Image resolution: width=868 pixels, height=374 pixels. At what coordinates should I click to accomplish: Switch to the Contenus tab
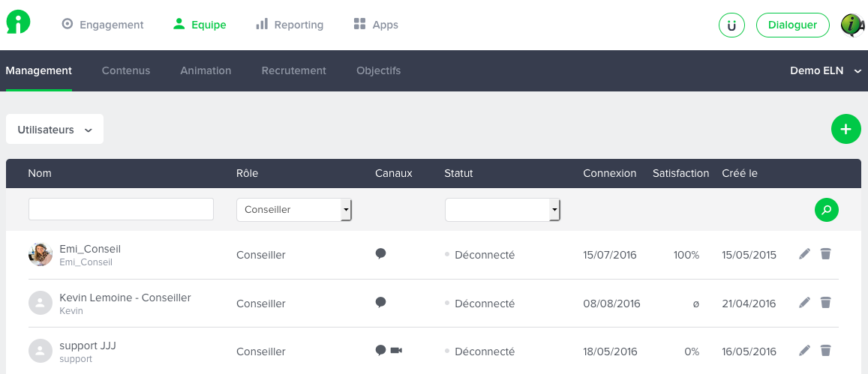125,70
